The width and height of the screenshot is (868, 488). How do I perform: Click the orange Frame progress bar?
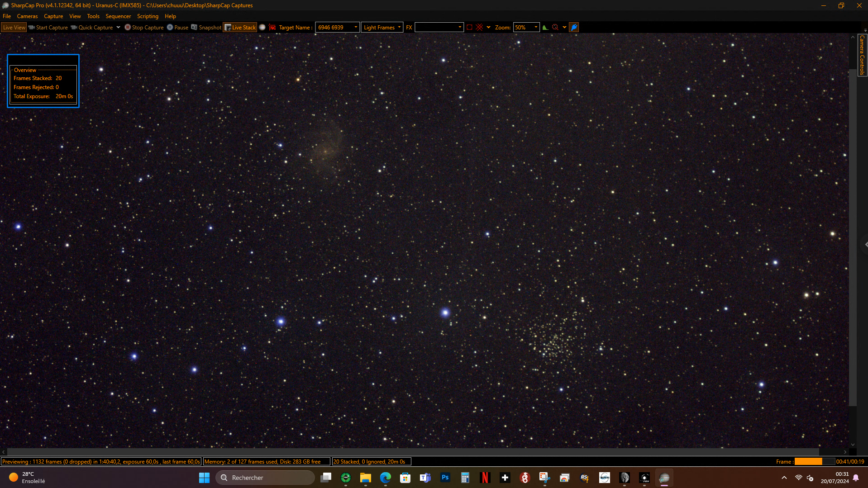pos(815,462)
